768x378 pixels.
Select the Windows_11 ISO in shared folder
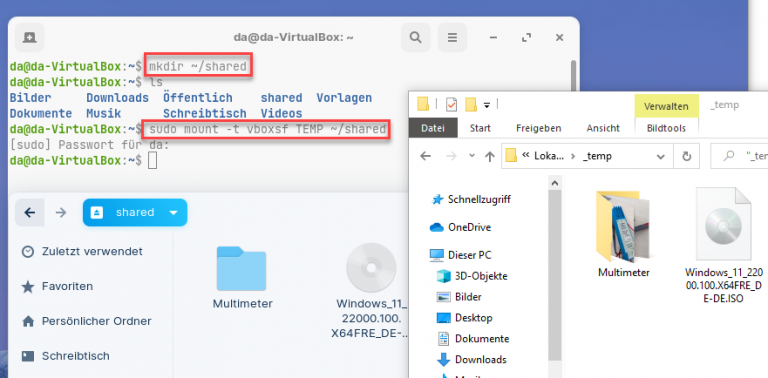(371, 292)
